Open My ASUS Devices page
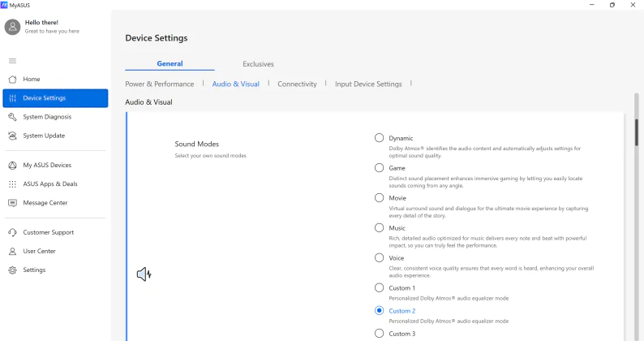Image resolution: width=644 pixels, height=341 pixels. tap(55, 165)
